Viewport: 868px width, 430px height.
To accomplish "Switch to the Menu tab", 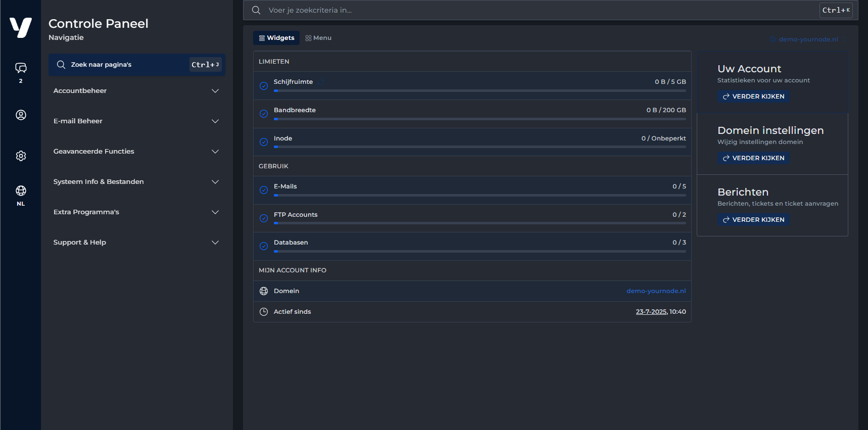I will [x=318, y=38].
